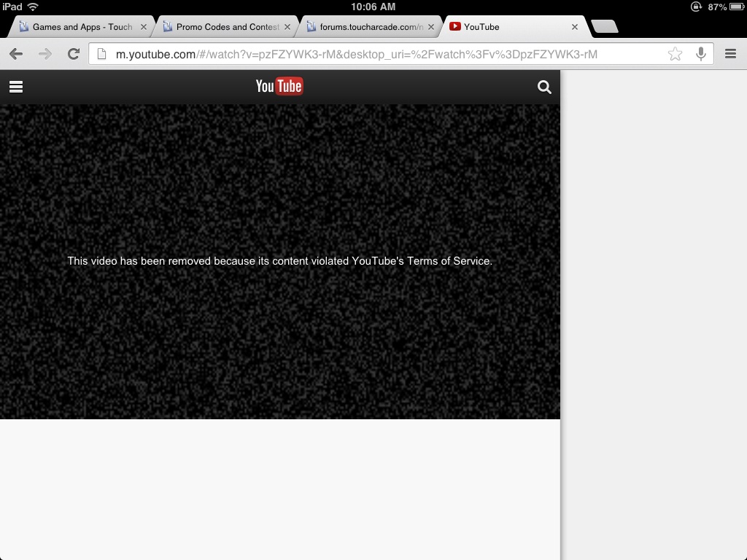Open a new browser tab
The width and height of the screenshot is (747, 560).
coord(604,27)
